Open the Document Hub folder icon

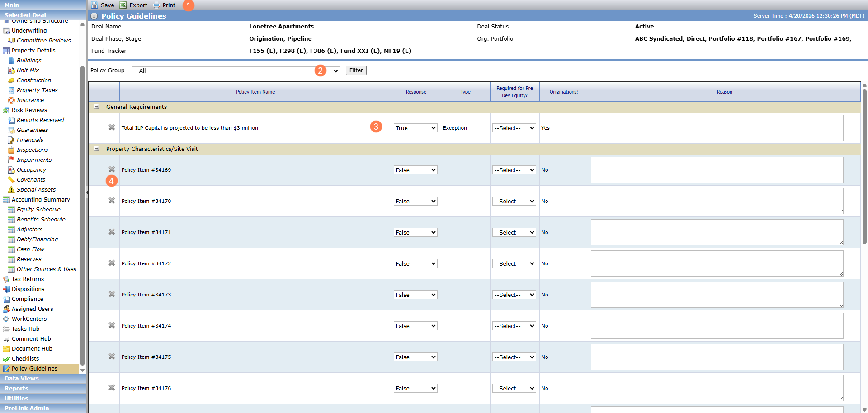pos(6,349)
